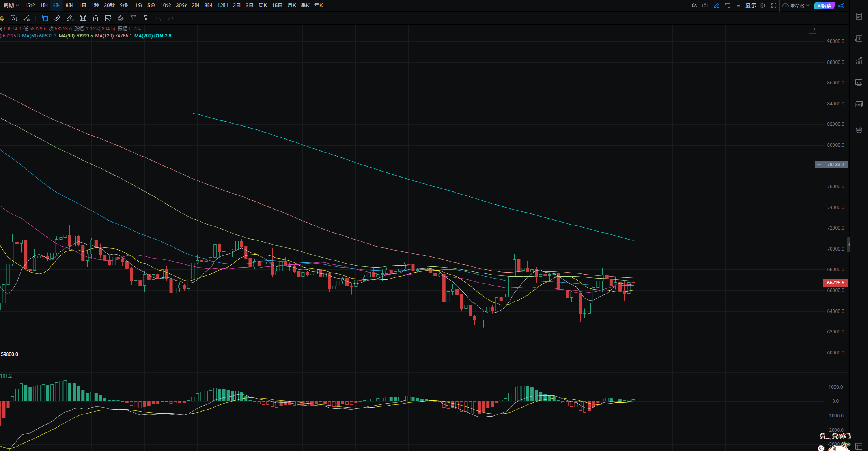
Task: Click the ruler measure tool icon
Action: 57,18
